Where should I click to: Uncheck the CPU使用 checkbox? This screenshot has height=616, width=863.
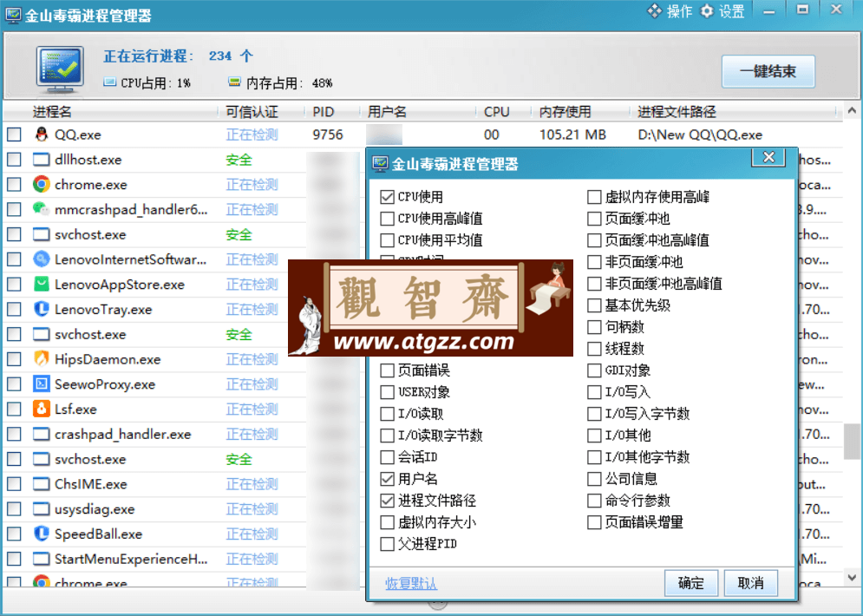(x=388, y=197)
